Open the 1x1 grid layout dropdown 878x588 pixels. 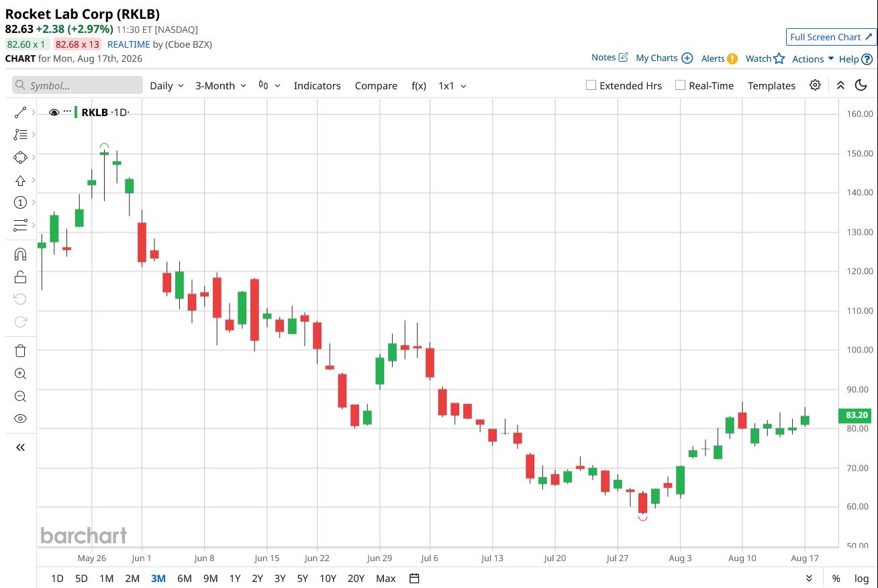[x=452, y=85]
